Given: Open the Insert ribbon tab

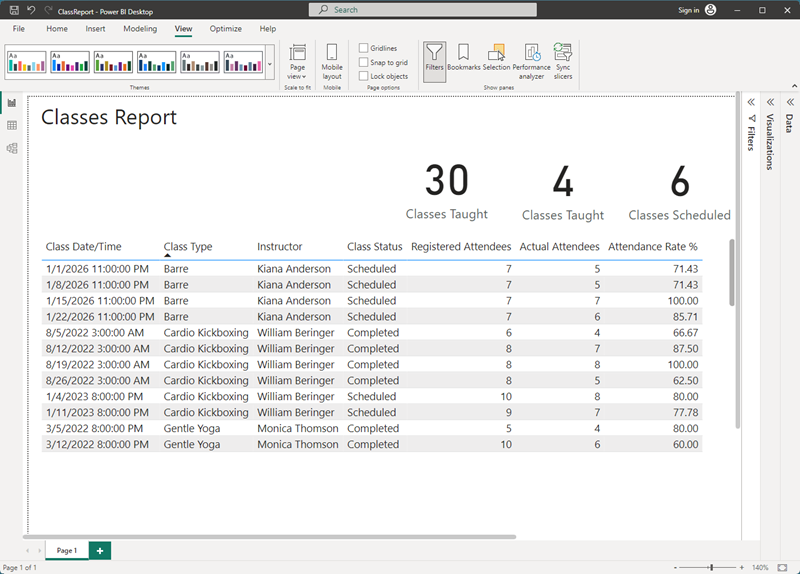Looking at the screenshot, I should 95,29.
